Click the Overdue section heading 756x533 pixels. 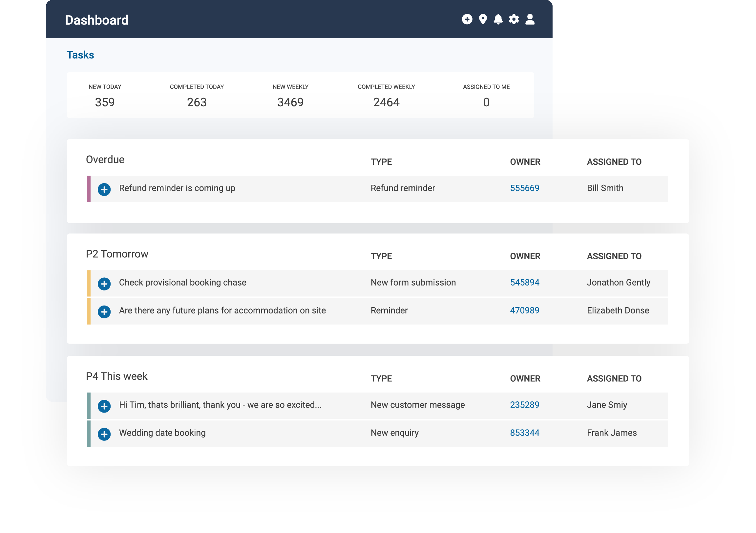click(x=105, y=160)
